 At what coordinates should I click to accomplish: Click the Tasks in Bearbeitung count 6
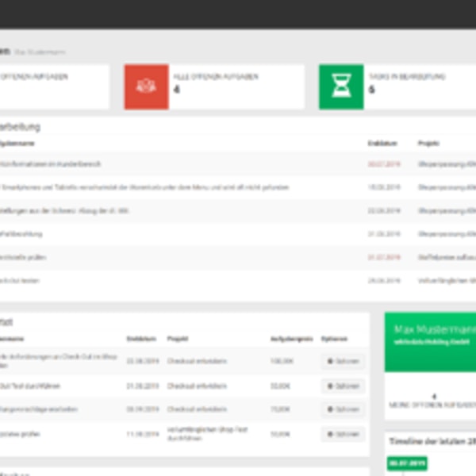(371, 90)
